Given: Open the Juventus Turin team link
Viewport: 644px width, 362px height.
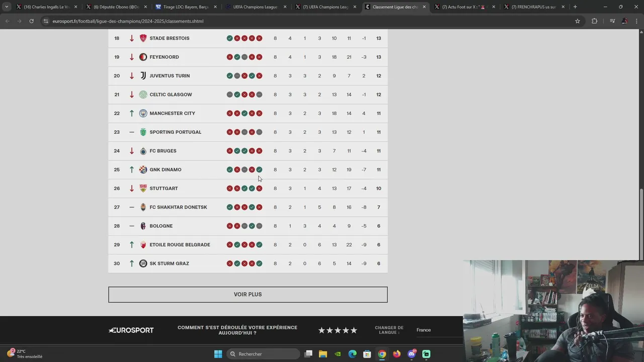Looking at the screenshot, I should [170, 76].
